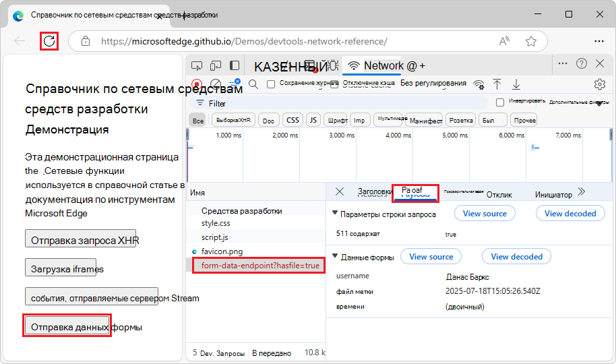Toggle Отключение кэша checkbox
This screenshot has height=364, width=616.
(334, 84)
